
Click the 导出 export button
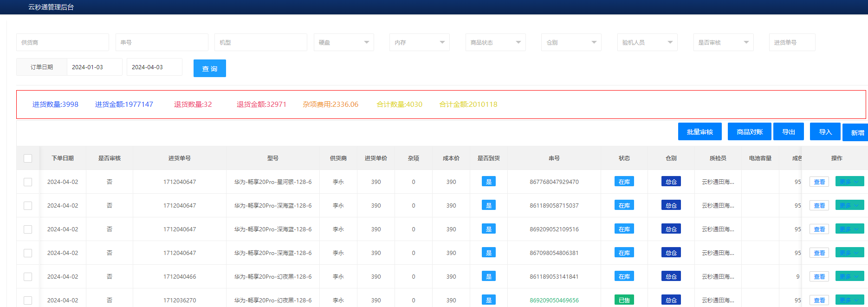789,132
